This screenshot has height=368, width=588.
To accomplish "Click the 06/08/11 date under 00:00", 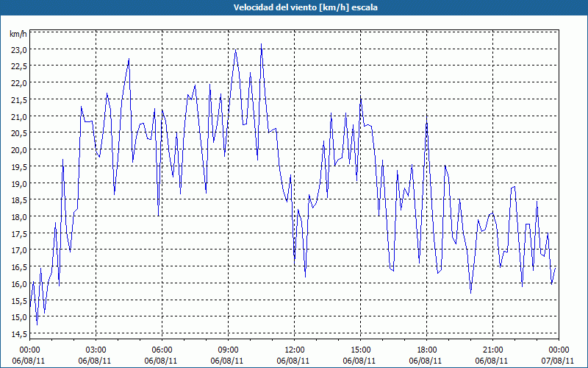I will 29,361.
